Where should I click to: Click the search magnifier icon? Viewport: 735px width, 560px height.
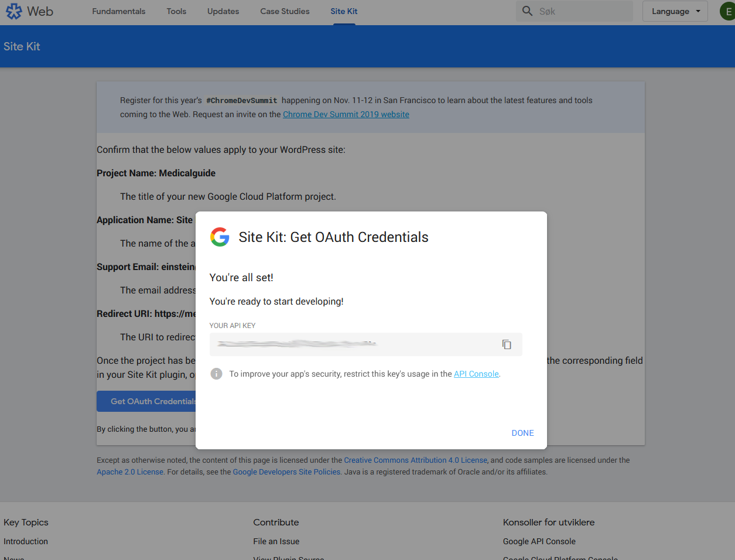527,11
